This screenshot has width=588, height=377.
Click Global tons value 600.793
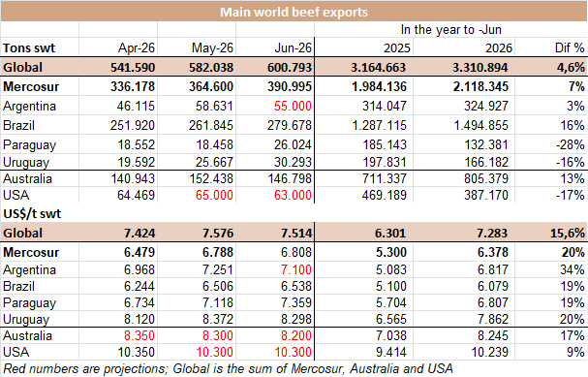[x=290, y=68]
